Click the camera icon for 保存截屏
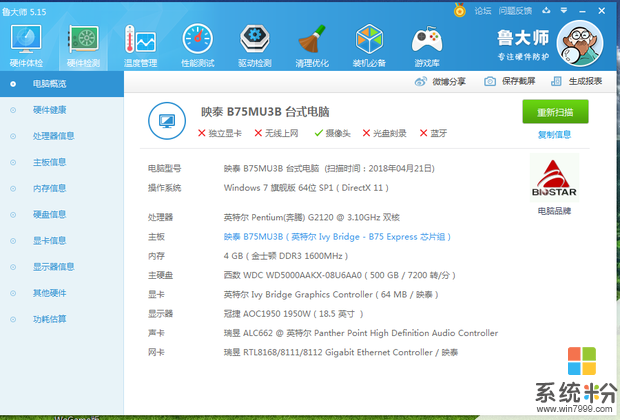The height and width of the screenshot is (420, 620). click(490, 81)
